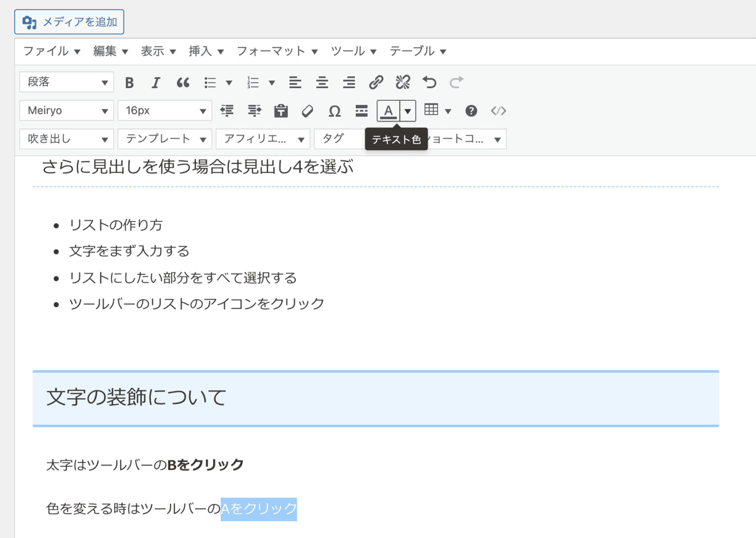Insert a special character
Screen dimensions: 756x538
tap(334, 111)
